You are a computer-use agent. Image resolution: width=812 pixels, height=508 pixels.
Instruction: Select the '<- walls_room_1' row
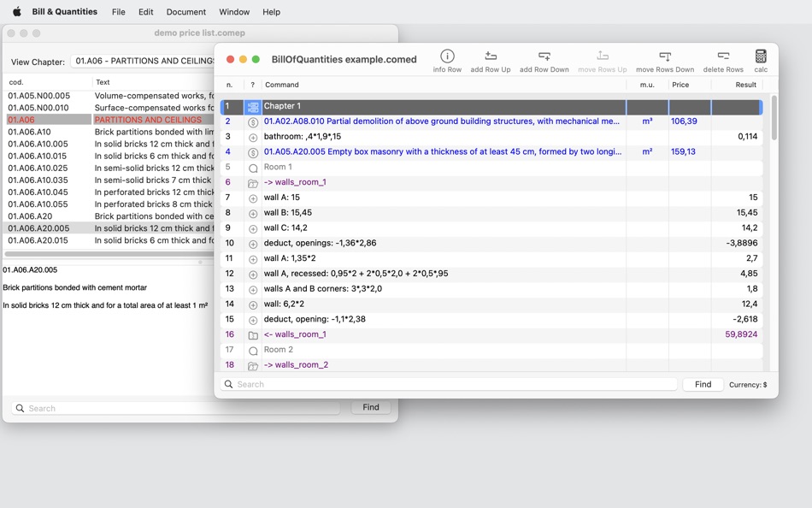491,335
